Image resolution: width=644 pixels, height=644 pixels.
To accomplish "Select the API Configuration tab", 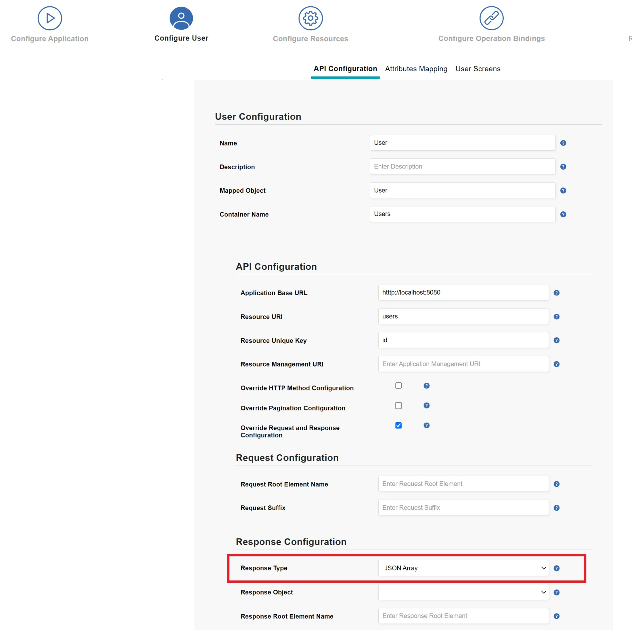I will [345, 69].
